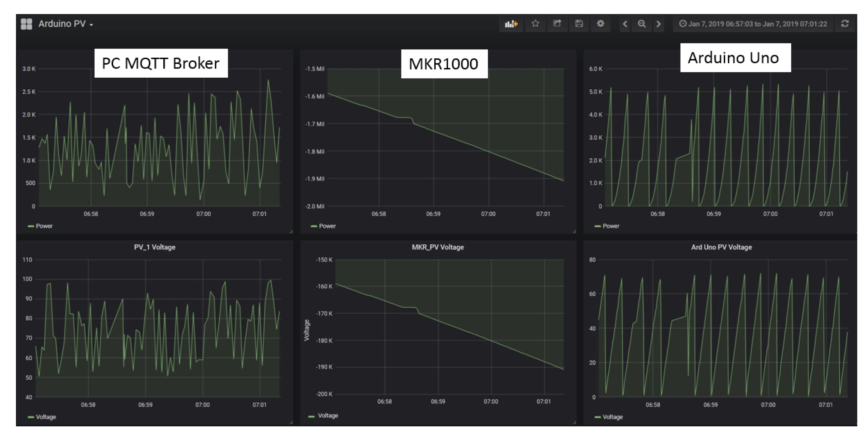Toggle Voltage legend in Ard Uno PV Voltage panel
The image size is (868, 442).
tap(612, 417)
